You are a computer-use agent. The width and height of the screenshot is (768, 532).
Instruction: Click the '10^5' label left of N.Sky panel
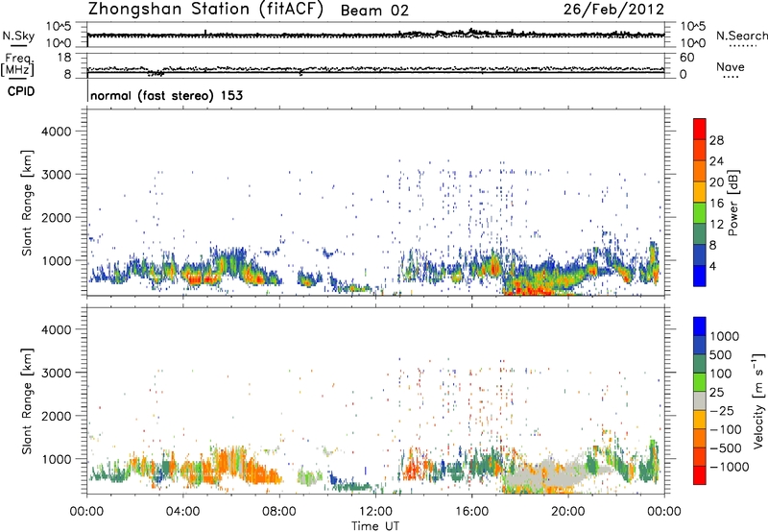pos(59,27)
